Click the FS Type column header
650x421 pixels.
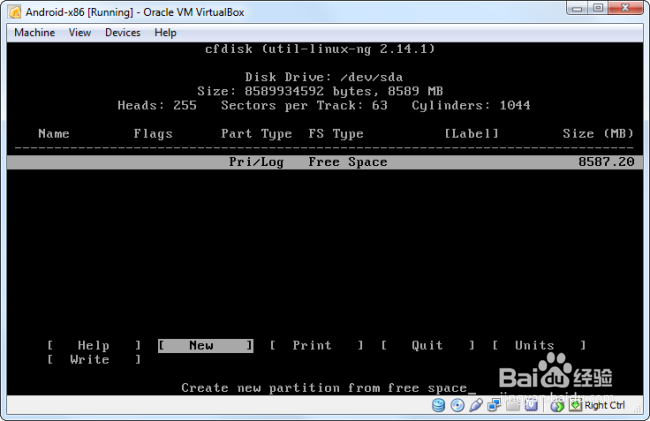[336, 133]
